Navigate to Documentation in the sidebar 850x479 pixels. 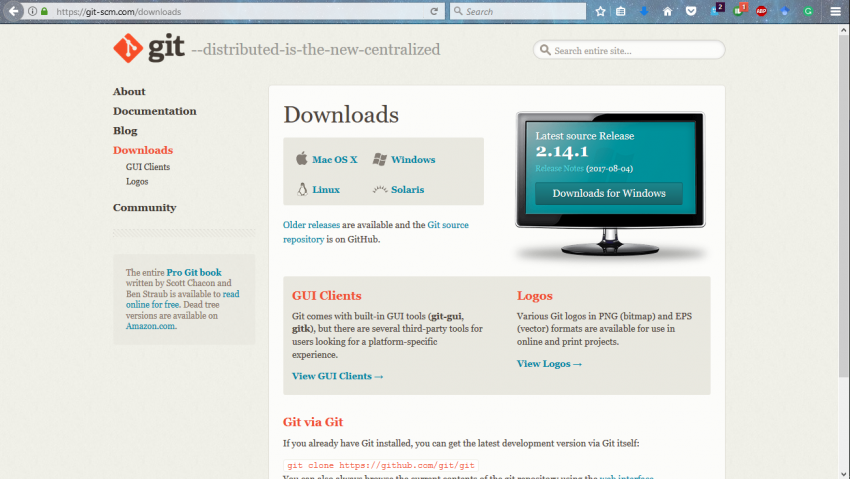pos(154,111)
